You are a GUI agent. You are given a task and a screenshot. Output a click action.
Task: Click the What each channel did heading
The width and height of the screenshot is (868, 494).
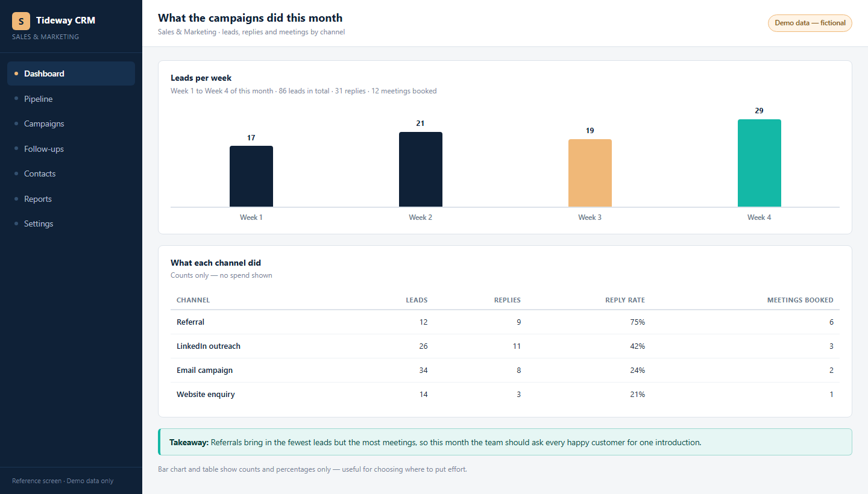(x=216, y=263)
